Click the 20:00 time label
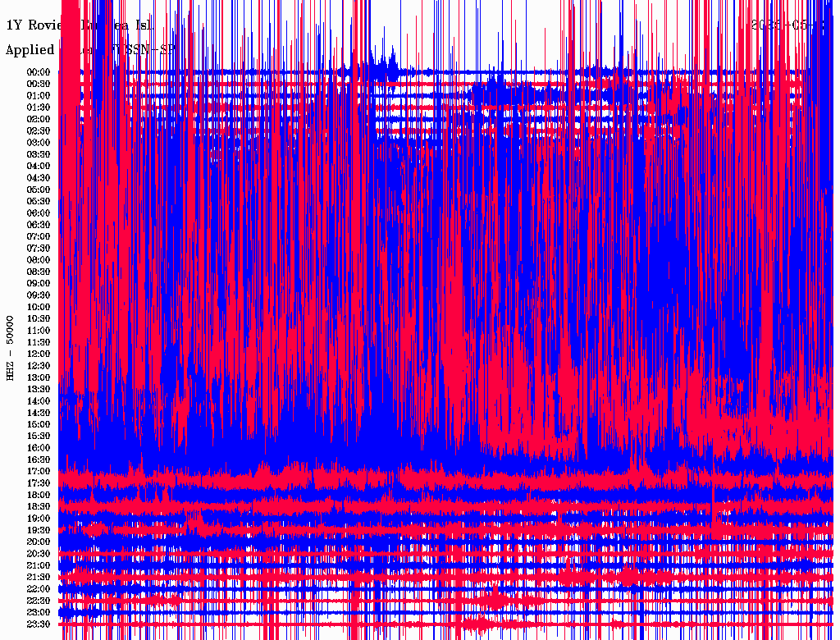The height and width of the screenshot is (640, 840). coord(39,542)
